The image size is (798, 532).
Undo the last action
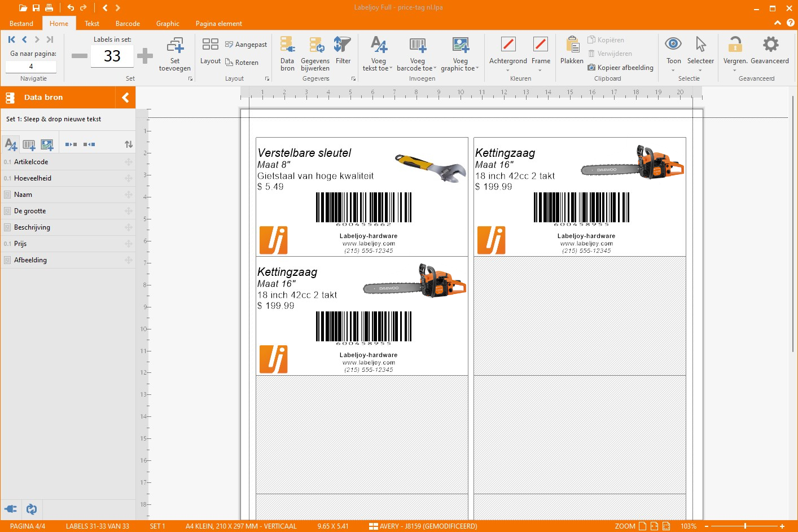tap(71, 8)
